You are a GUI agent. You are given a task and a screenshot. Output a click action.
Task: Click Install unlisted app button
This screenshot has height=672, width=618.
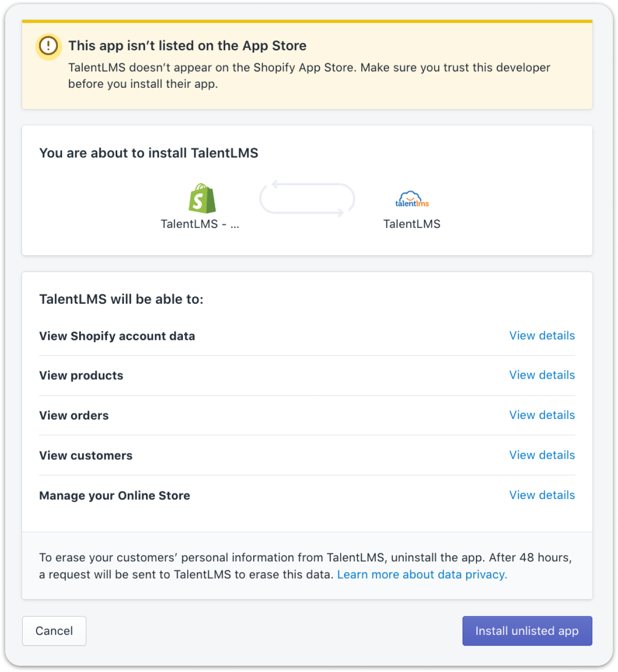pos(527,631)
